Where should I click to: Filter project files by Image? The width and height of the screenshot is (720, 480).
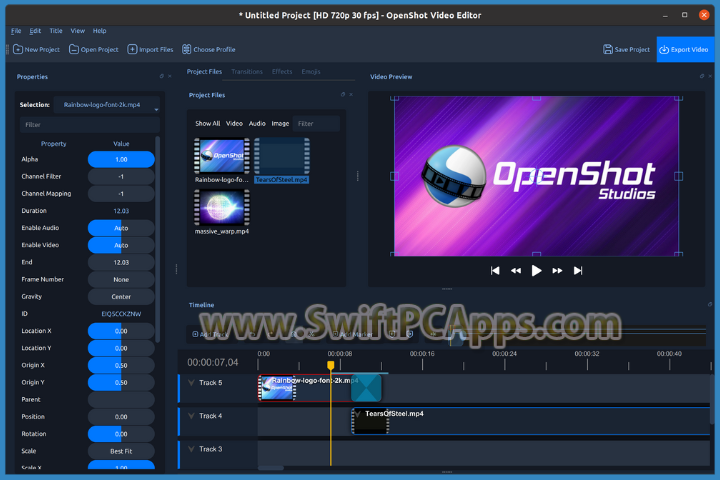click(280, 124)
